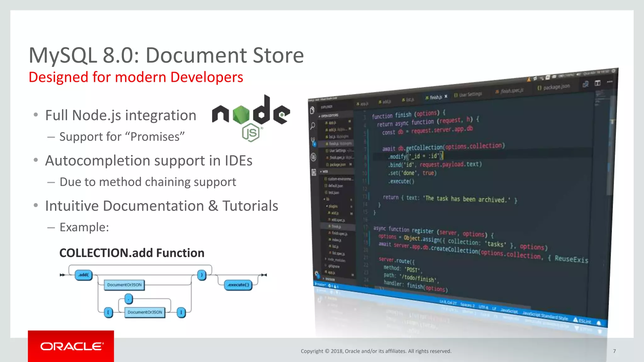Click the UTF-8 encoding indicator
644x362 pixels.
click(x=483, y=307)
